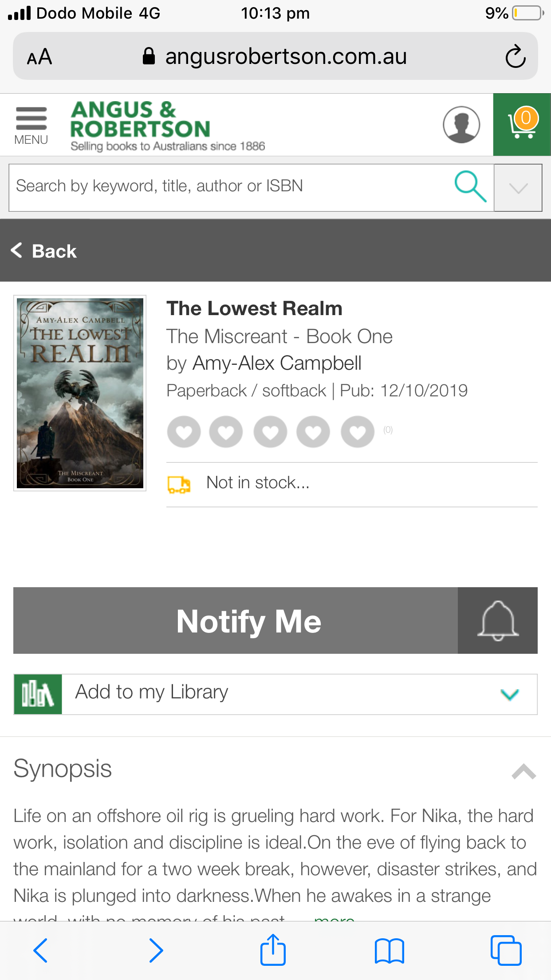Collapse the Synopsis section
The image size is (551, 980).
pos(523,771)
